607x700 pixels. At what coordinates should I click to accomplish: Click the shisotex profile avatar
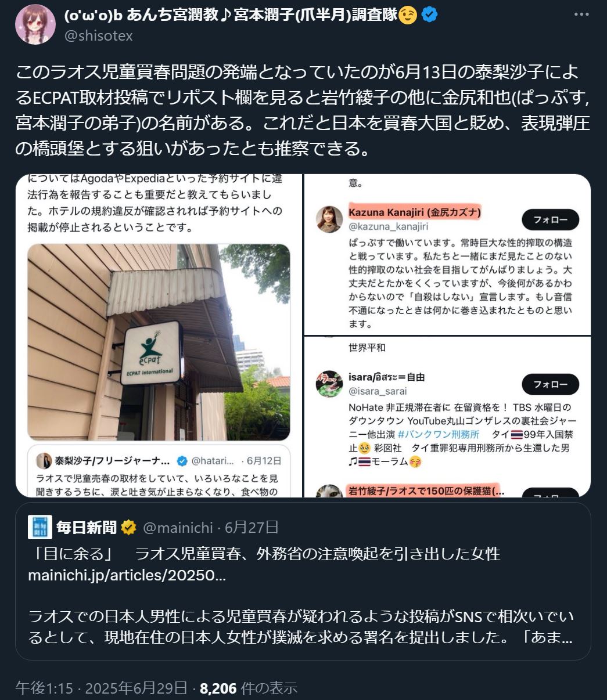click(x=35, y=24)
